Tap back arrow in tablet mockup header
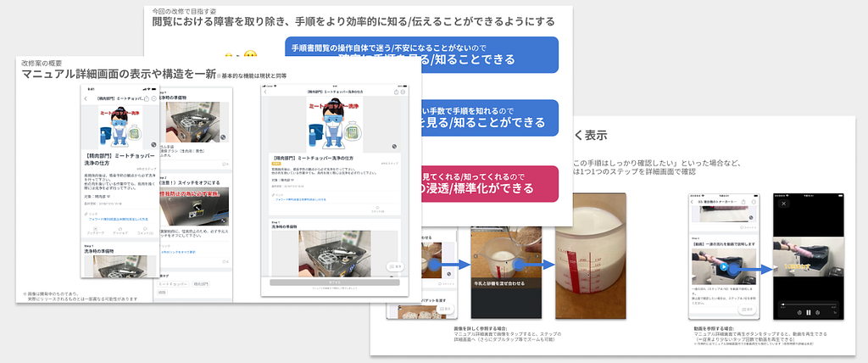Viewport: 868px width, 363px height. (265, 92)
